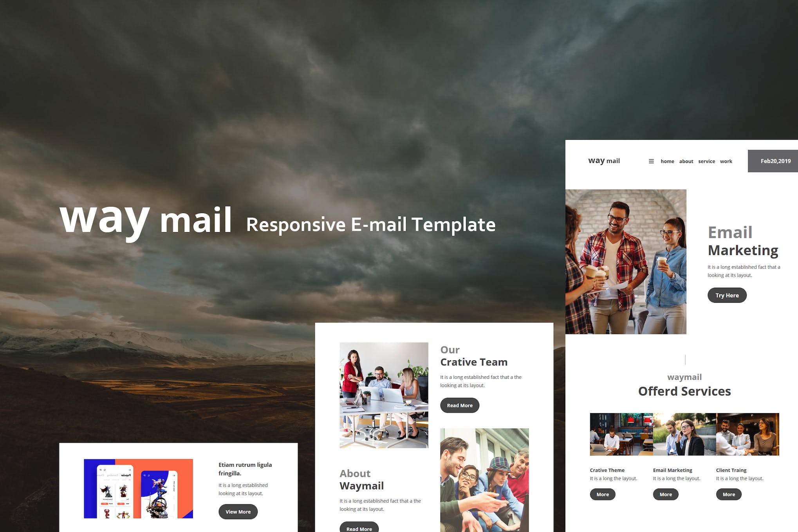Expand the waymail navigation menu
The height and width of the screenshot is (532, 798).
tap(651, 161)
